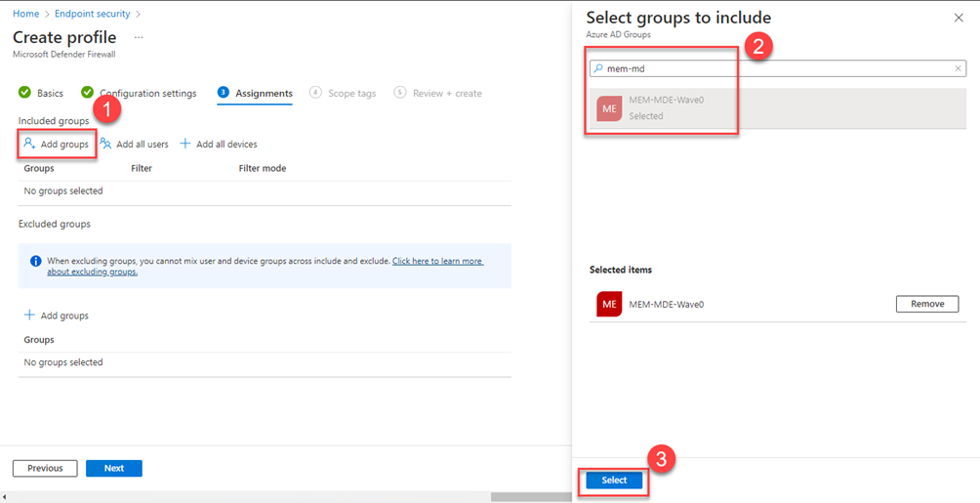Click the ME avatar in the search result
Viewport: 980px width, 503px height.
(x=609, y=108)
